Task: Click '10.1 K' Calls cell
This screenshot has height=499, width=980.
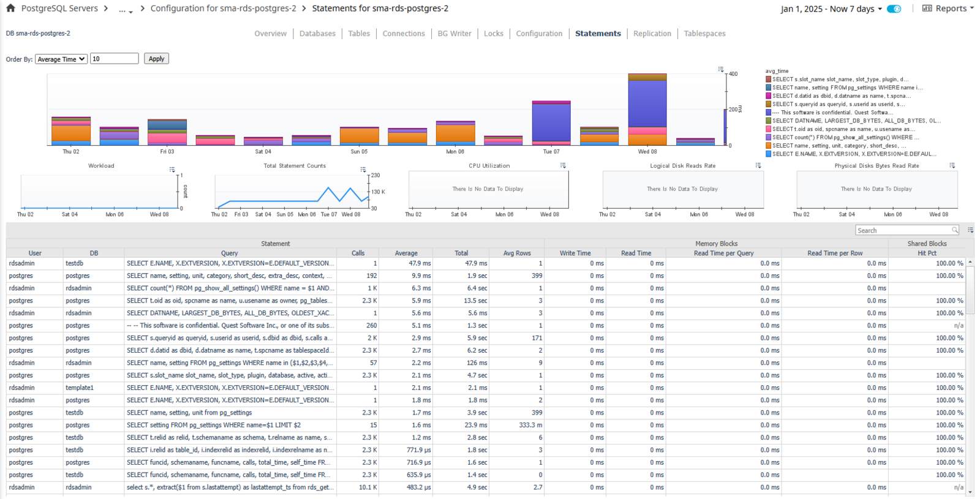Action: (x=358, y=487)
